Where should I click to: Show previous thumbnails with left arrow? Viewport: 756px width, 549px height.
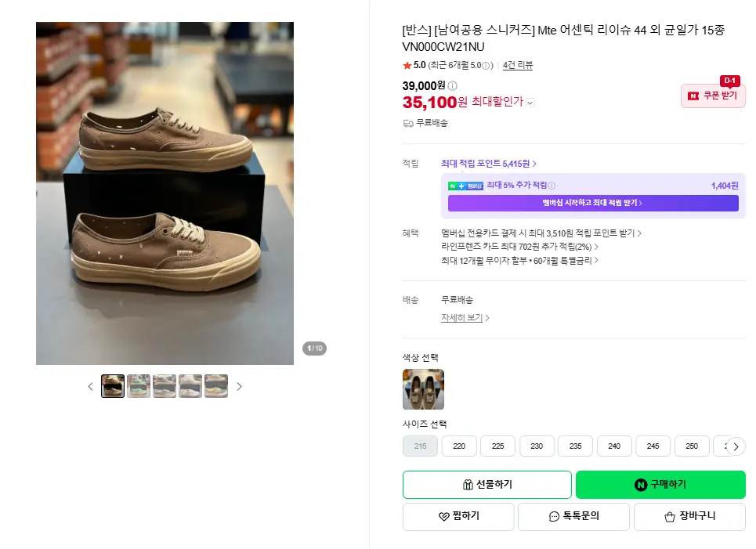90,387
